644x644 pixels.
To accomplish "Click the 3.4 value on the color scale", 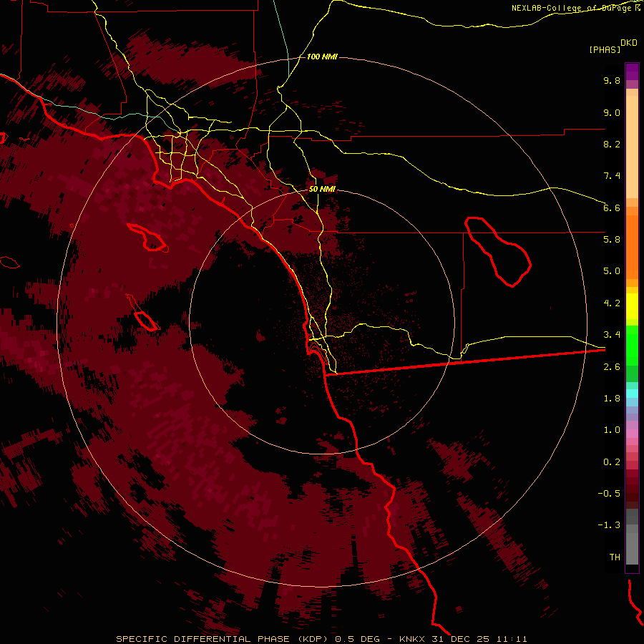I will (612, 335).
